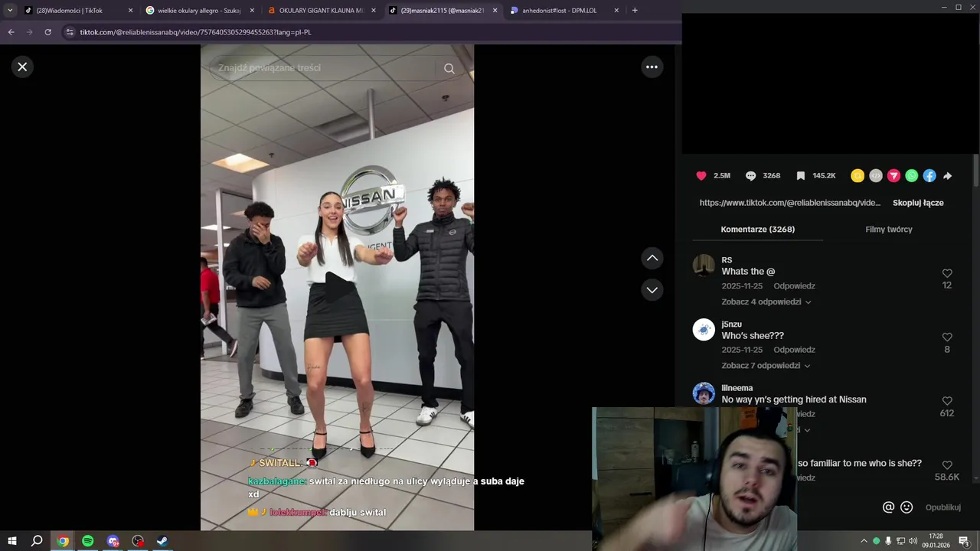The height and width of the screenshot is (551, 980).
Task: Click browser forward arrow
Action: point(29,32)
